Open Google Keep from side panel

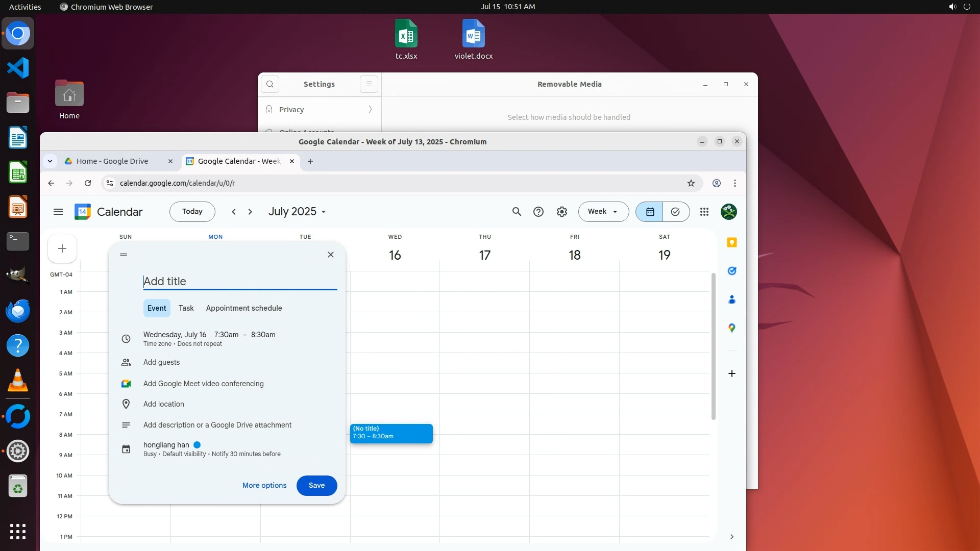731,242
